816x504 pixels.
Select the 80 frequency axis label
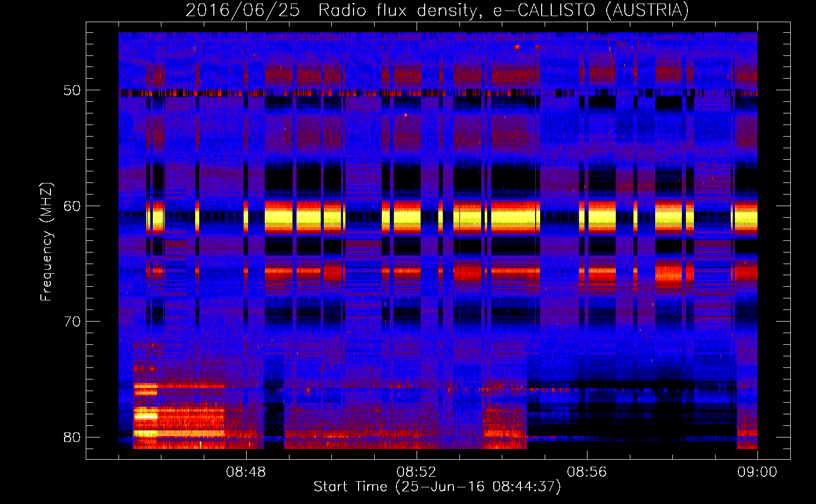pyautogui.click(x=72, y=437)
